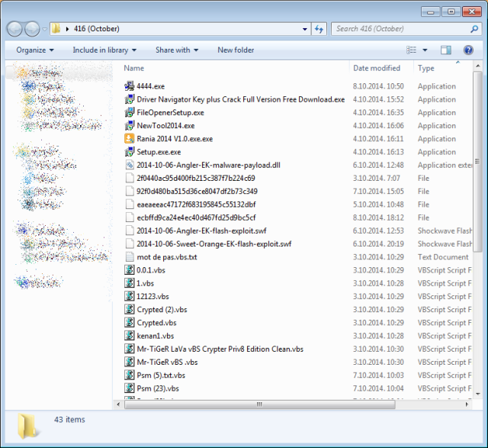Click the Text Document type cell
Screen dimensions: 488x448
coord(443,257)
